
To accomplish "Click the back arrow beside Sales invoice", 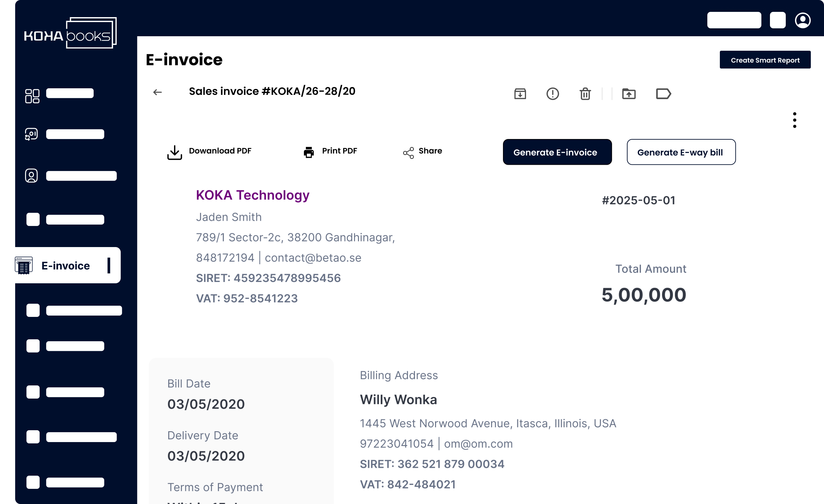I will tap(158, 92).
